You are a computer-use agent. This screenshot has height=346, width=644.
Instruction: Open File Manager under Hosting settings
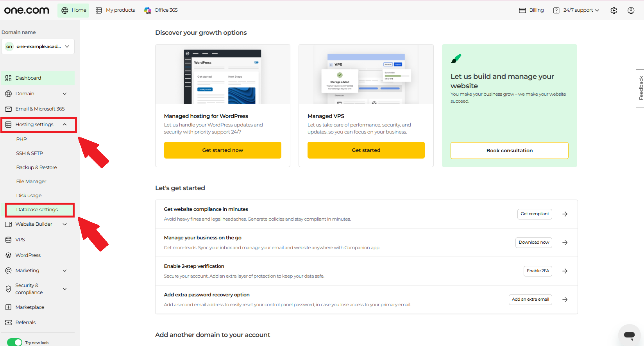[x=31, y=182]
